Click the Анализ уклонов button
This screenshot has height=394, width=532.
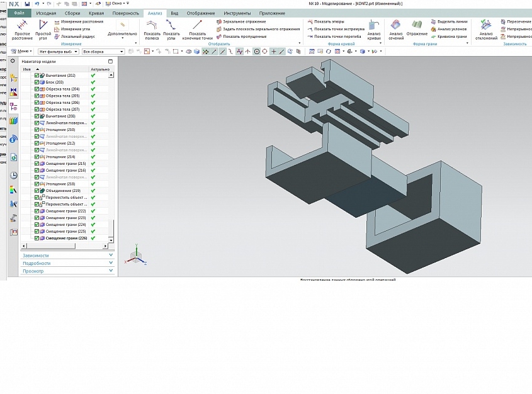[448, 29]
